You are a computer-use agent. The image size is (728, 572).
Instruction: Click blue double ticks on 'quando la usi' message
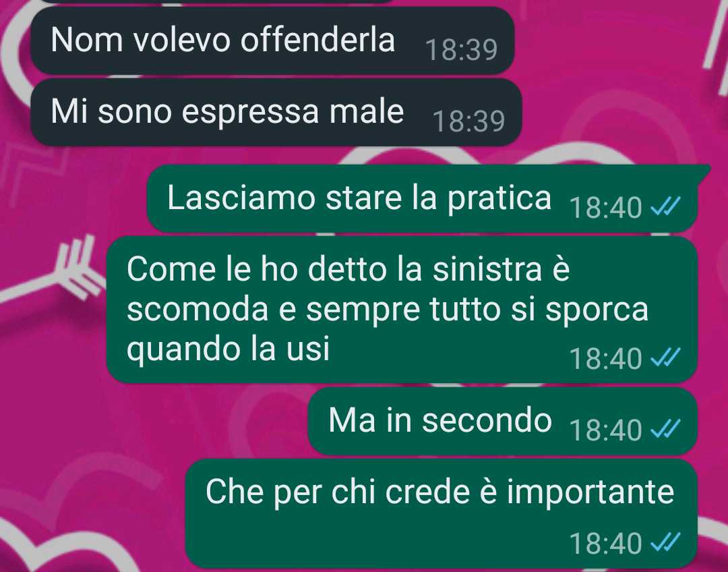click(665, 357)
